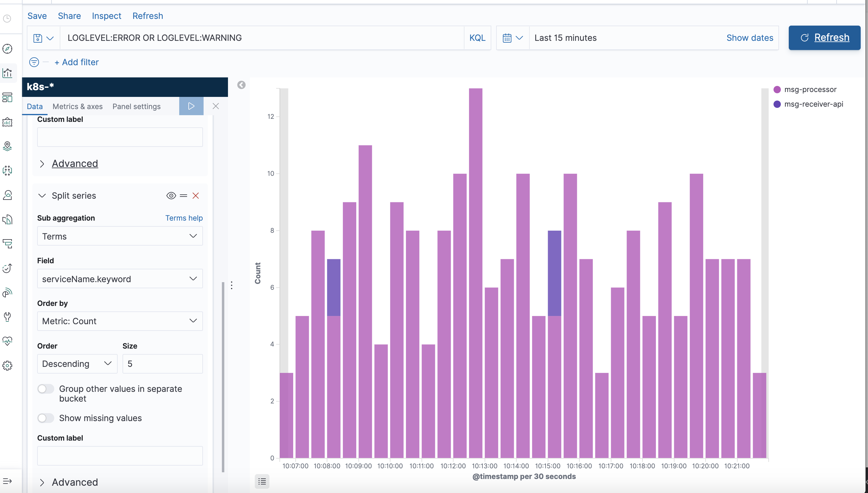The image size is (868, 493).
Task: Click the query bar input field
Action: (262, 38)
